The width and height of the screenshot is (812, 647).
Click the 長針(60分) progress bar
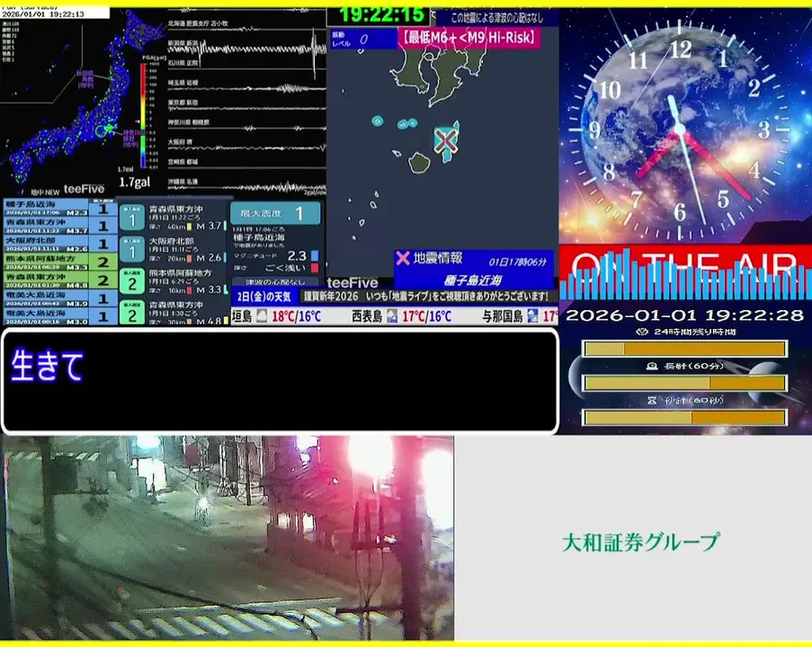(684, 383)
